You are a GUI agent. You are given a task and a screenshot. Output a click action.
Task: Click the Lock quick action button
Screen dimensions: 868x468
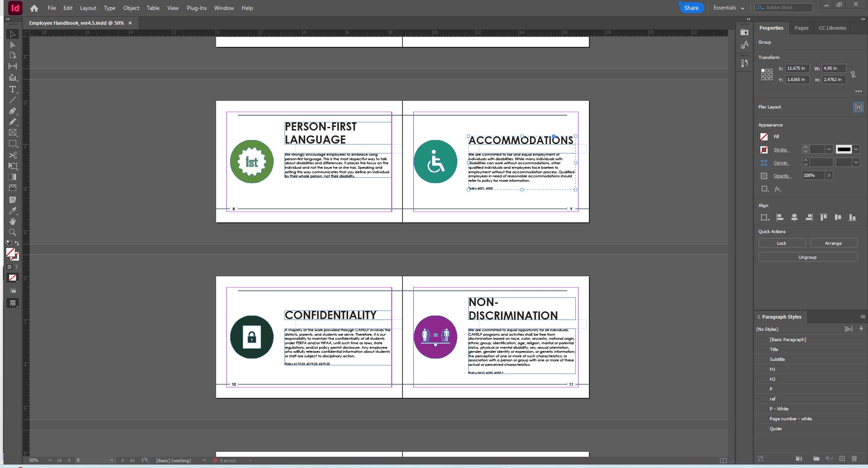[782, 243]
